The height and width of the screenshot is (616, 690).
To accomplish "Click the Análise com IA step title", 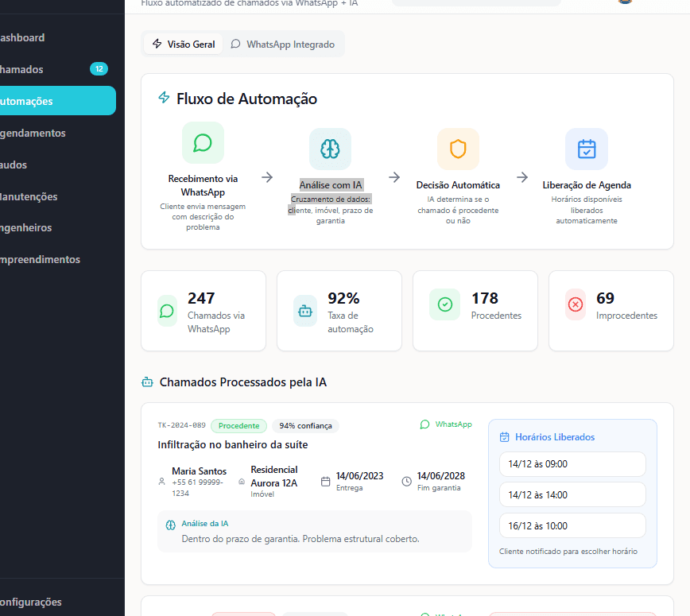I will pyautogui.click(x=331, y=184).
